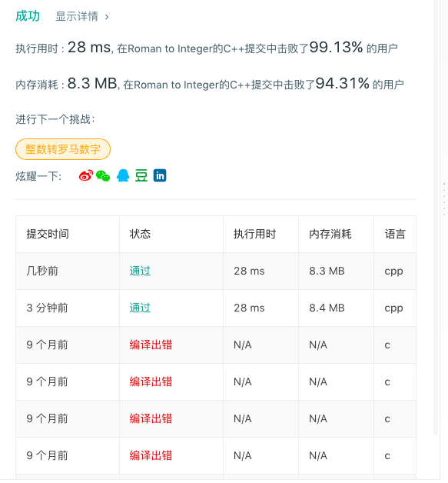Share result via Douban icon
This screenshot has width=448, height=483.
(141, 175)
